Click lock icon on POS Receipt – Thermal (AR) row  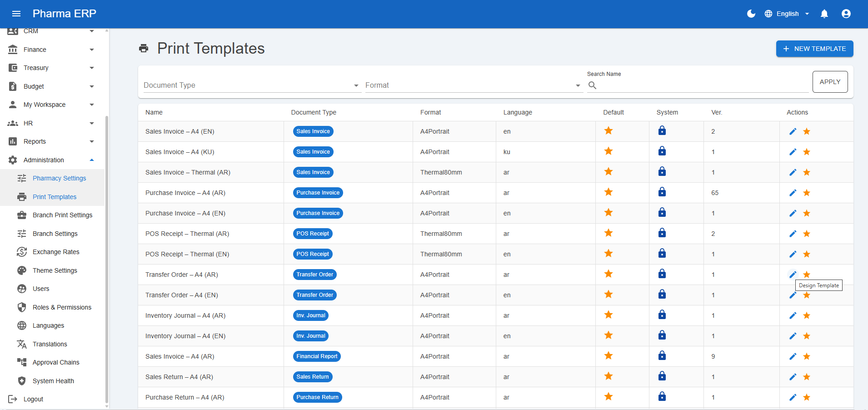tap(662, 233)
